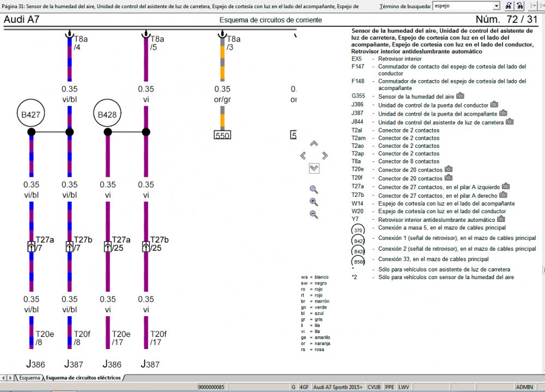
Task: Click the tab scroll left arrow
Action: (x=3, y=378)
